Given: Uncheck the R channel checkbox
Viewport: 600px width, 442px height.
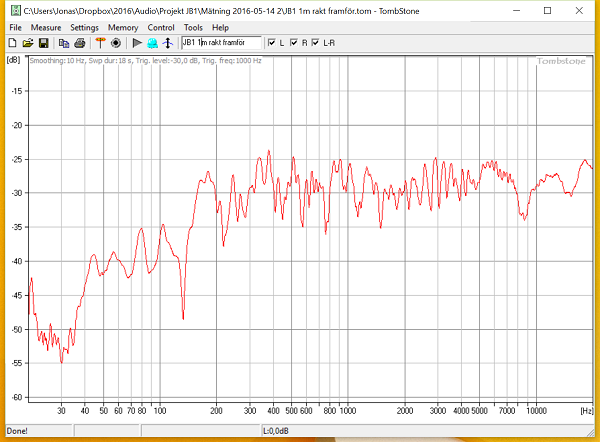Looking at the screenshot, I should 294,42.
